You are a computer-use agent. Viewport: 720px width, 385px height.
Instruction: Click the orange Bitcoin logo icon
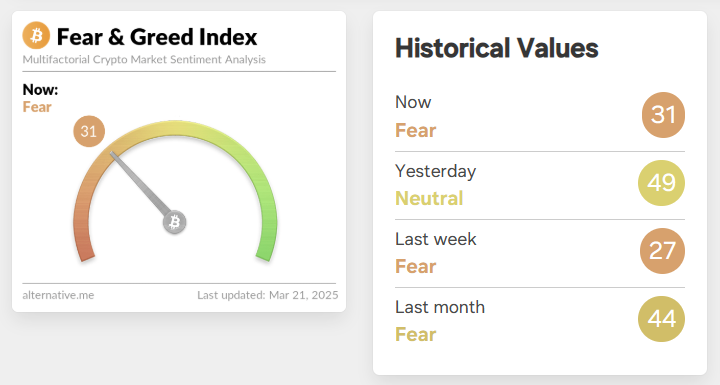pos(36,35)
